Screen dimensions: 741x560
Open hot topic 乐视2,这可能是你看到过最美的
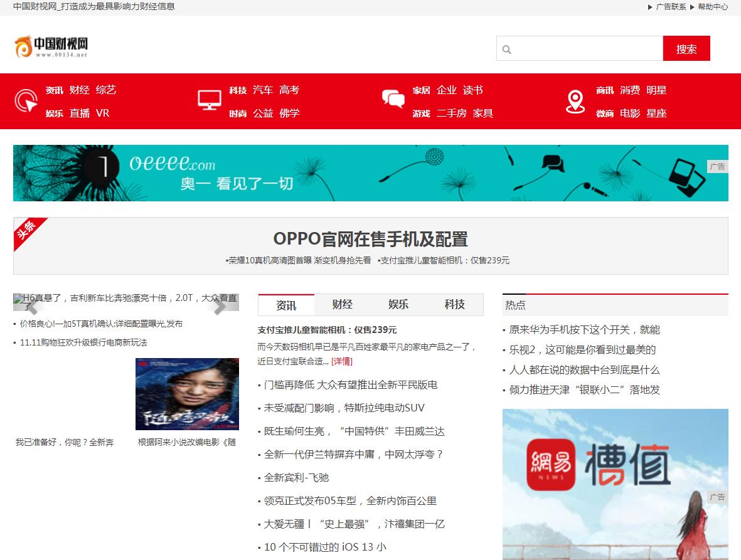point(583,350)
